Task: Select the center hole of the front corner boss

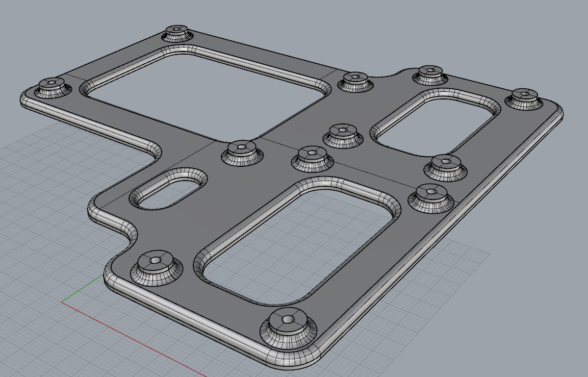Action: tap(288, 319)
